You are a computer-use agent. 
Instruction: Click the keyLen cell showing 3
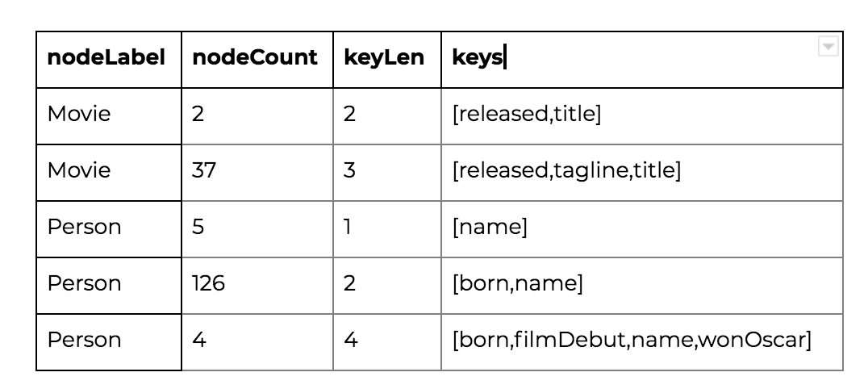click(387, 173)
